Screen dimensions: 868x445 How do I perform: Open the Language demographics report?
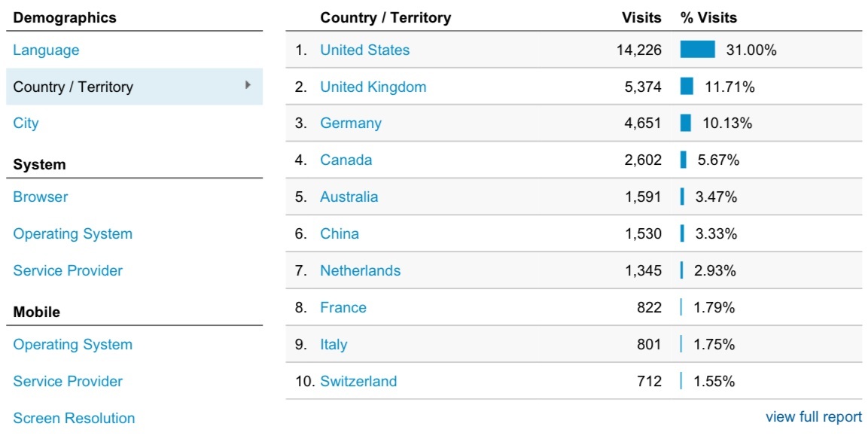point(46,50)
